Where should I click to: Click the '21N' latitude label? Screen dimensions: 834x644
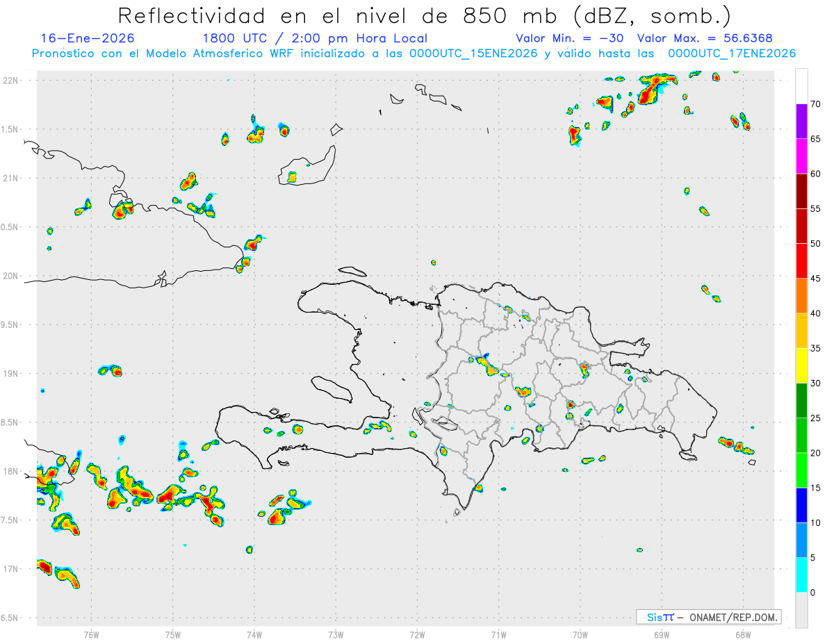[x=11, y=178]
